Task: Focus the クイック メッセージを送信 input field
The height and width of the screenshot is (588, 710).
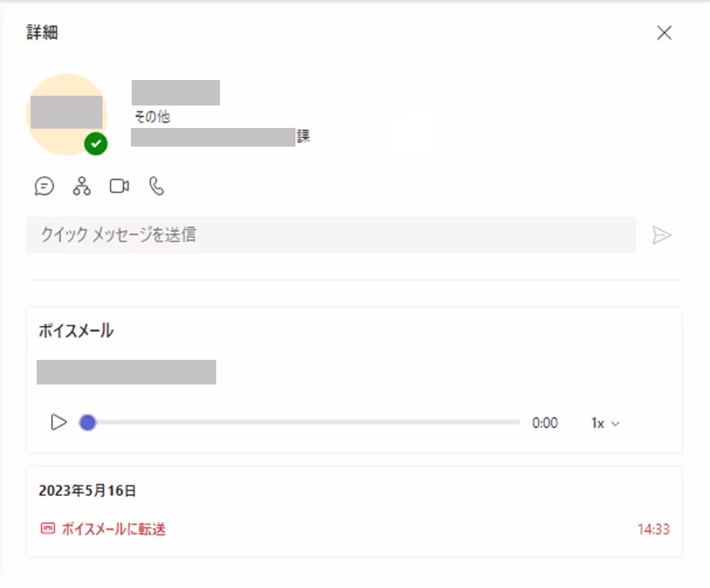Action: [x=331, y=235]
